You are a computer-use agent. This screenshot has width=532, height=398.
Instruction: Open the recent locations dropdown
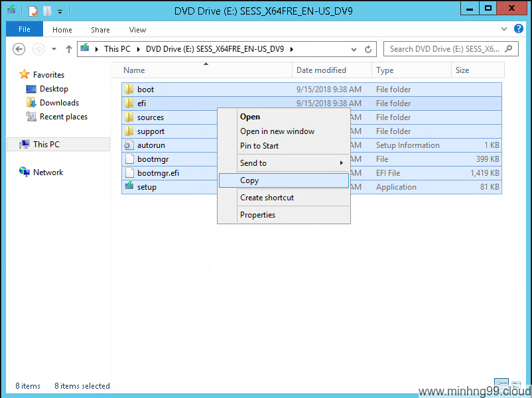point(54,49)
